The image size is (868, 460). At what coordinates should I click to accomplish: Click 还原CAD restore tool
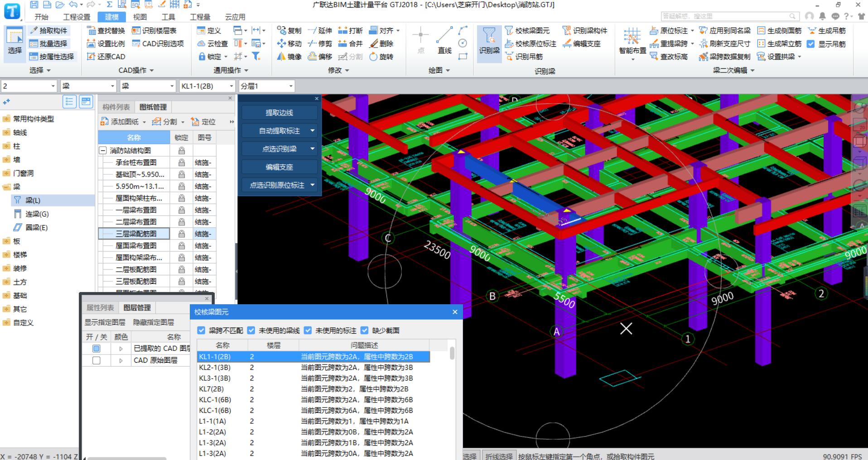point(106,57)
